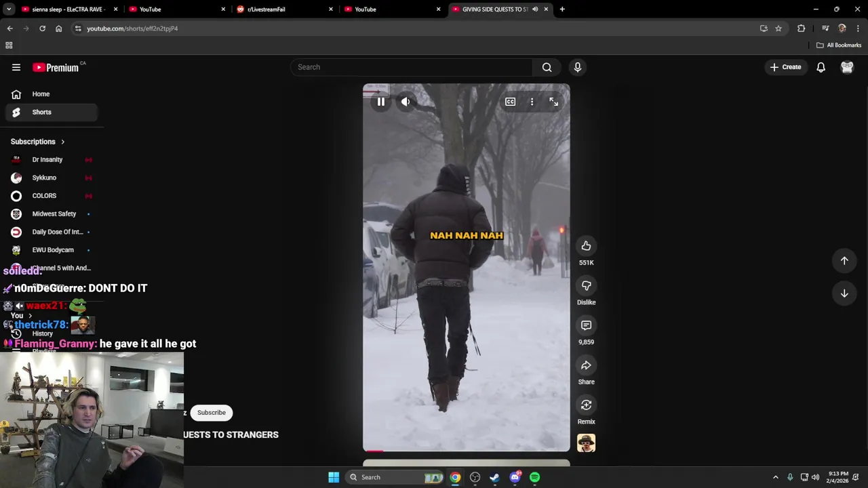Go to the browser home page
Image resolution: width=868 pixels, height=488 pixels.
click(58, 28)
